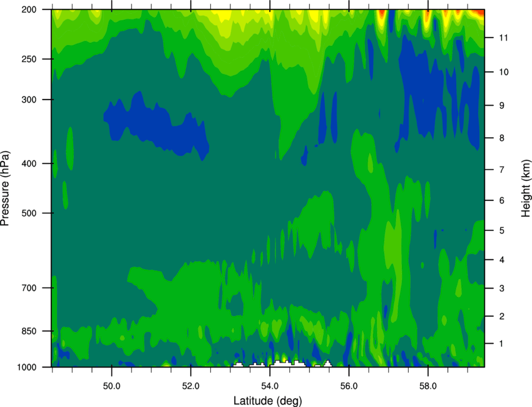Click the 52.0 latitude tick label
This screenshot has height=407, width=532.
pos(191,386)
